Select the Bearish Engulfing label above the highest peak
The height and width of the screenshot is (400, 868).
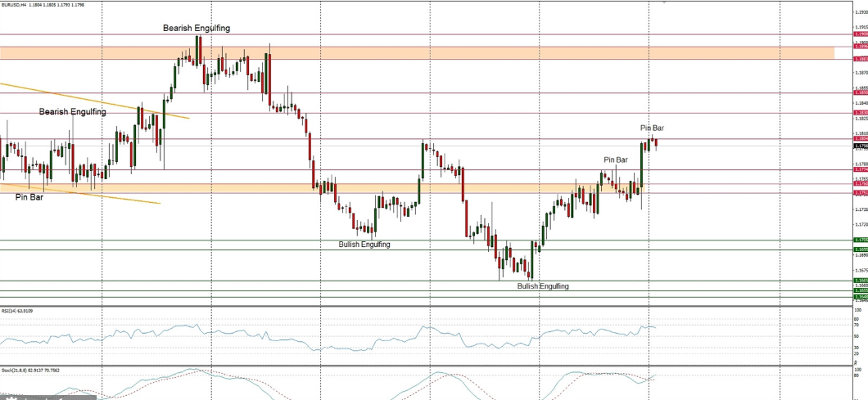[x=196, y=28]
